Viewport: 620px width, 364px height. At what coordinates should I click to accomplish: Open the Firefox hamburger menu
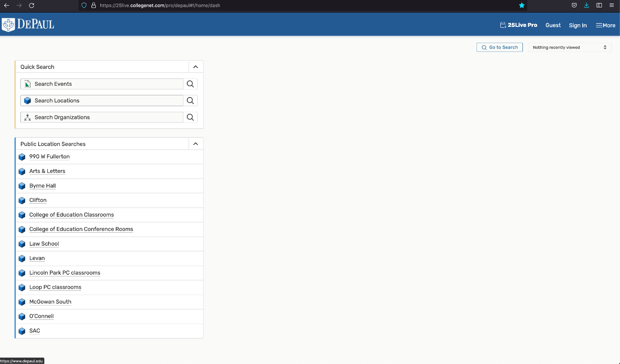pyautogui.click(x=612, y=6)
